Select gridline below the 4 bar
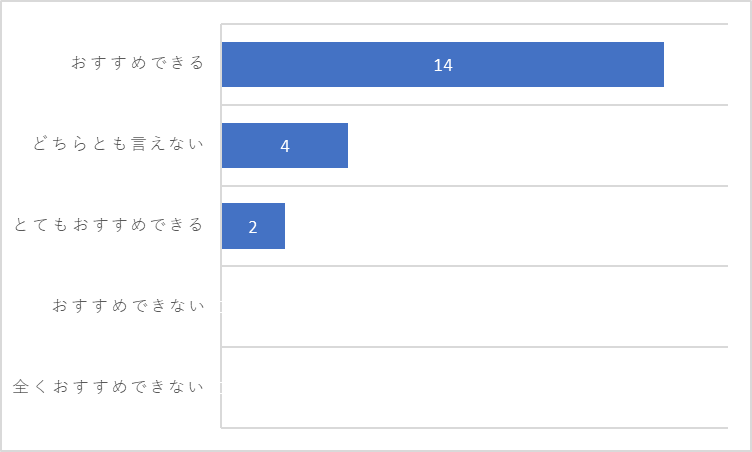Viewport: 752px width, 452px height. [475, 186]
